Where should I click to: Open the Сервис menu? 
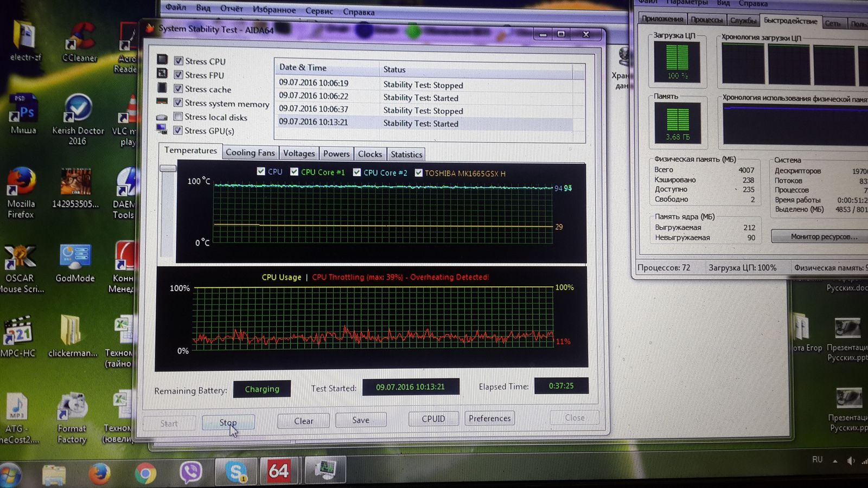(x=319, y=11)
